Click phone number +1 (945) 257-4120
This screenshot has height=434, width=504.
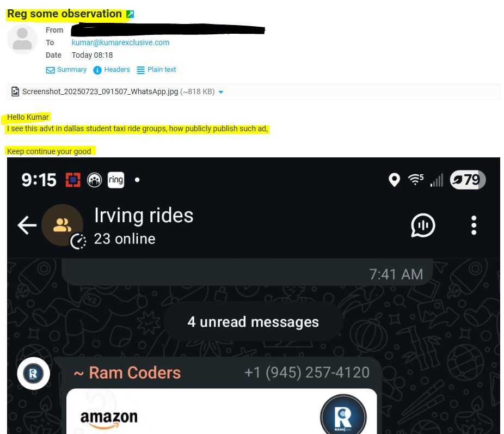point(307,372)
